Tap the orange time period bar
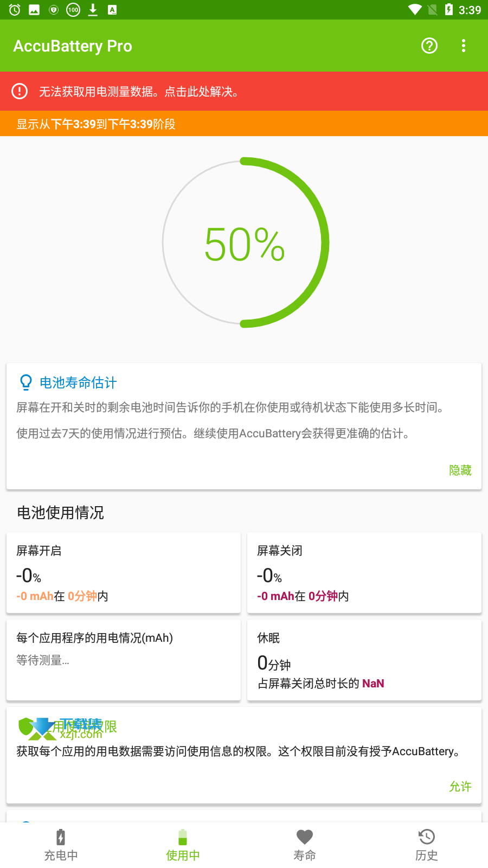 [x=244, y=124]
